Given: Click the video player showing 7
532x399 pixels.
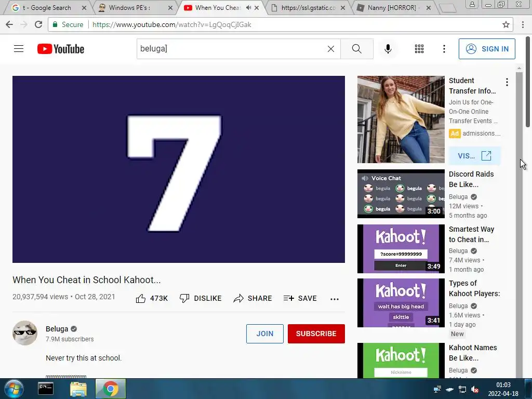Looking at the screenshot, I should pyautogui.click(x=179, y=169).
